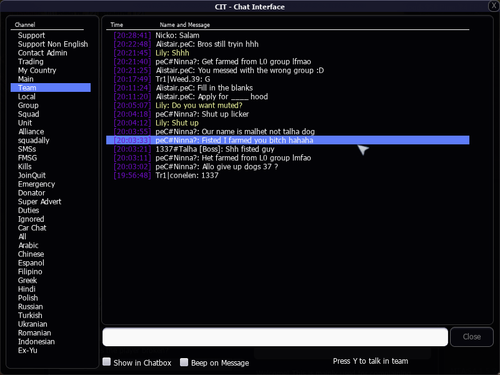Sort by the Time column header

point(117,25)
